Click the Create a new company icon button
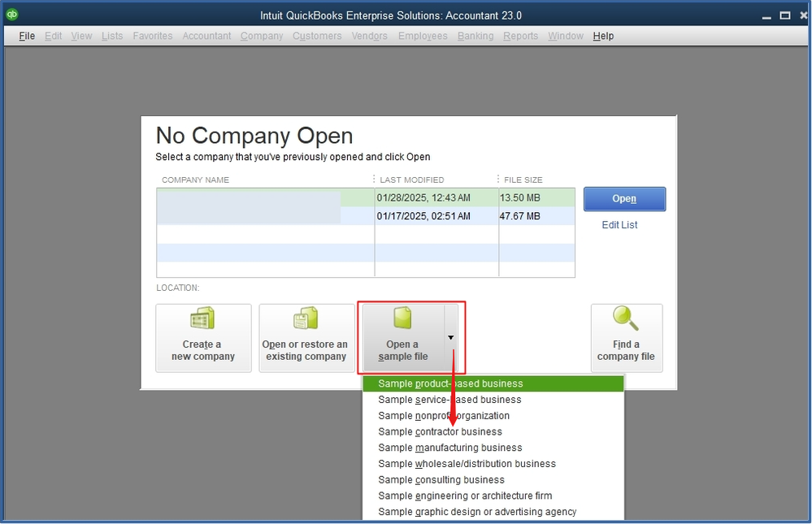This screenshot has height=524, width=812. [203, 338]
